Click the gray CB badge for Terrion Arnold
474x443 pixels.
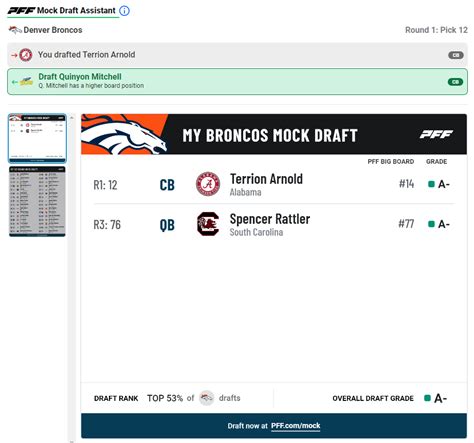tap(455, 55)
